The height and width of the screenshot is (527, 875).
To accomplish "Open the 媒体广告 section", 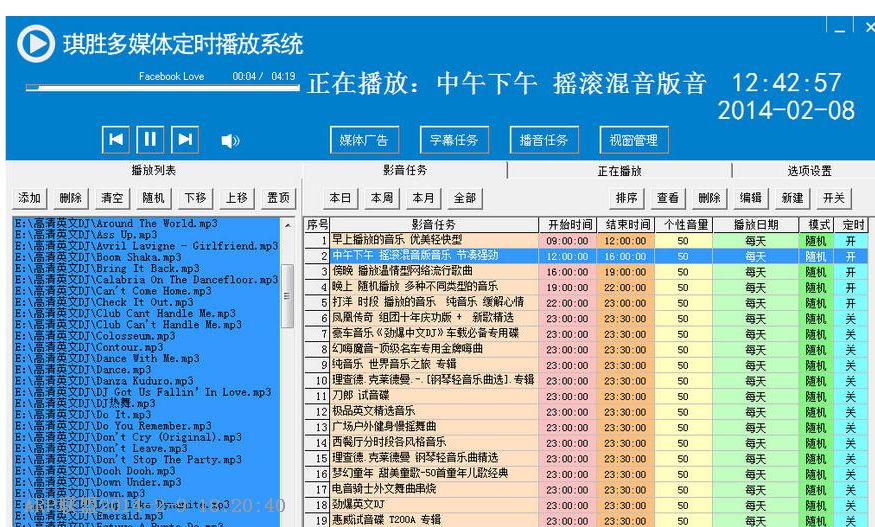I will click(x=364, y=140).
